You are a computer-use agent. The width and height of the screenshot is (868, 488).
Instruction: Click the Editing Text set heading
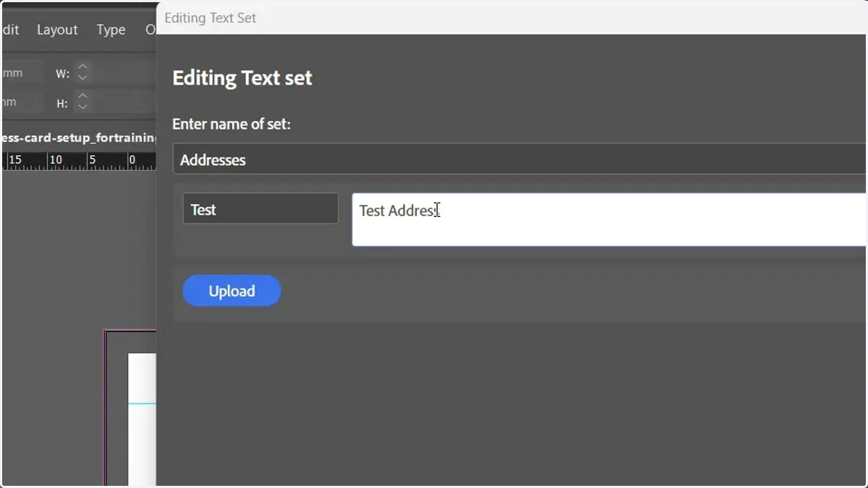point(242,77)
